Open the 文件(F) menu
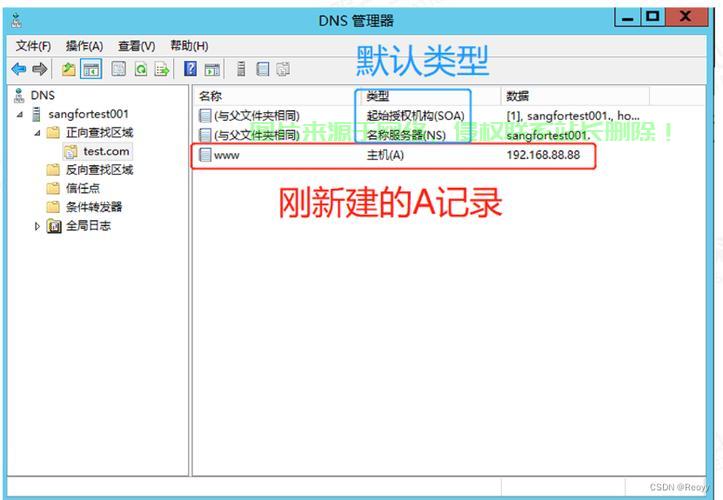 [x=33, y=46]
